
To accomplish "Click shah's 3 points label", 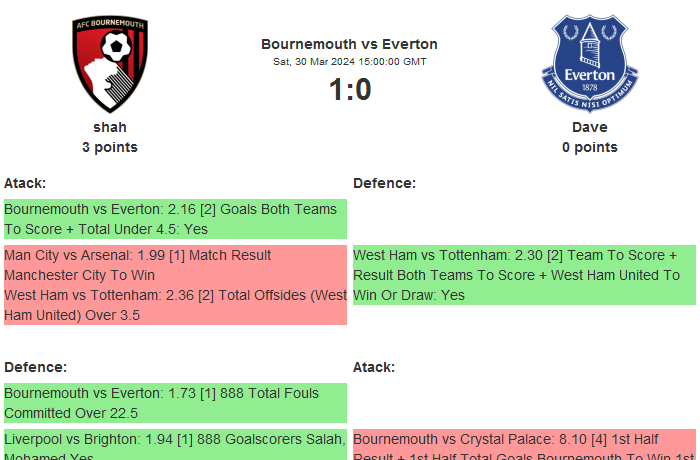I will tap(110, 147).
